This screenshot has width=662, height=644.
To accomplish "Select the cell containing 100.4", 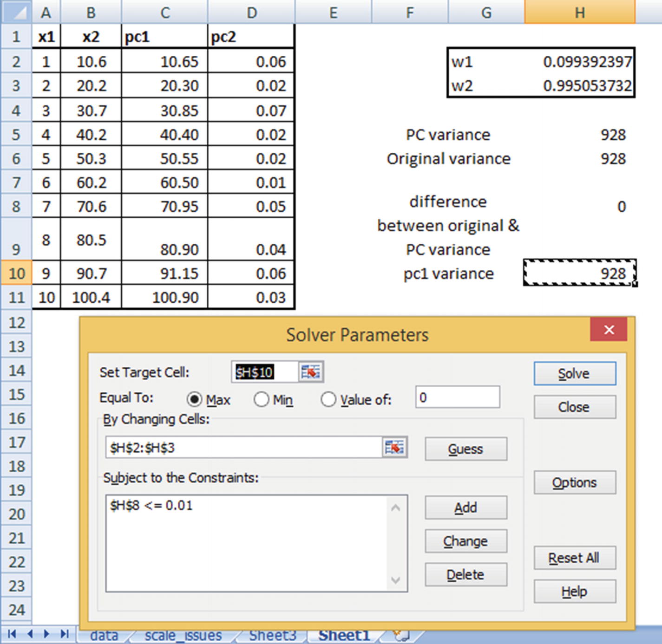I will (91, 297).
